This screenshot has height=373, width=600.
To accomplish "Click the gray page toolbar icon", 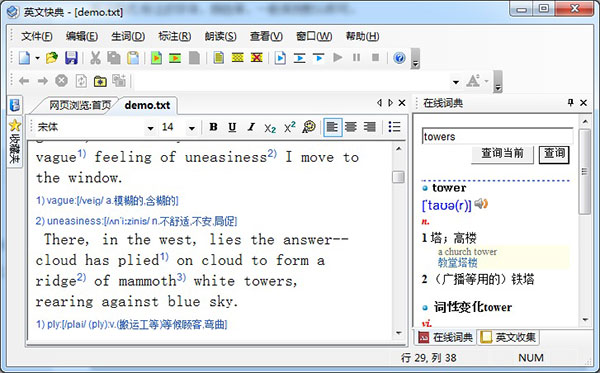I will (194, 58).
